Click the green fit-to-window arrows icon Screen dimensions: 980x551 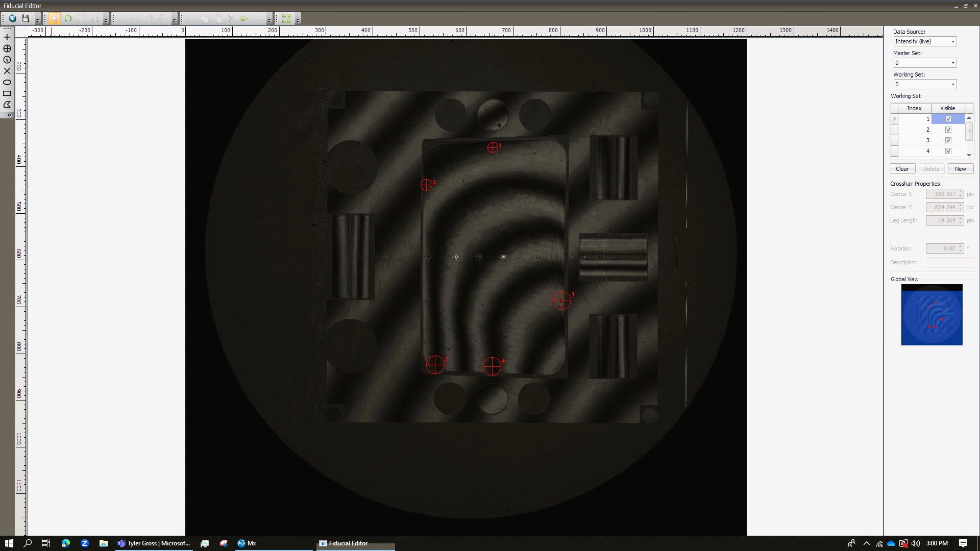286,18
